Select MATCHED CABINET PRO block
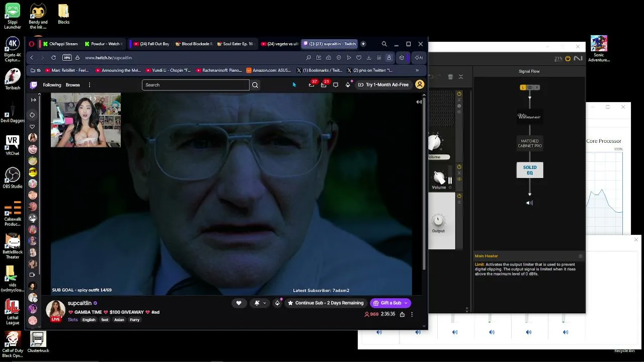Image resolution: width=644 pixels, height=362 pixels. point(530,143)
